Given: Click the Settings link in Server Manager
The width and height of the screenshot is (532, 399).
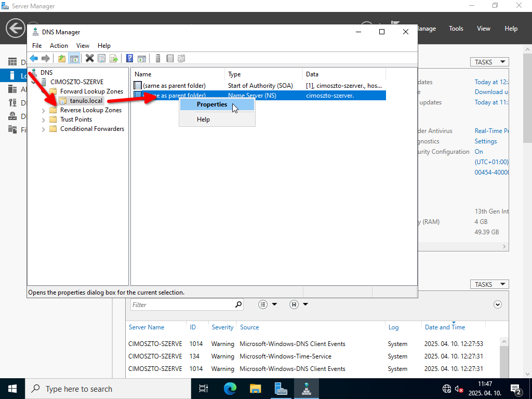Looking at the screenshot, I should (x=485, y=141).
